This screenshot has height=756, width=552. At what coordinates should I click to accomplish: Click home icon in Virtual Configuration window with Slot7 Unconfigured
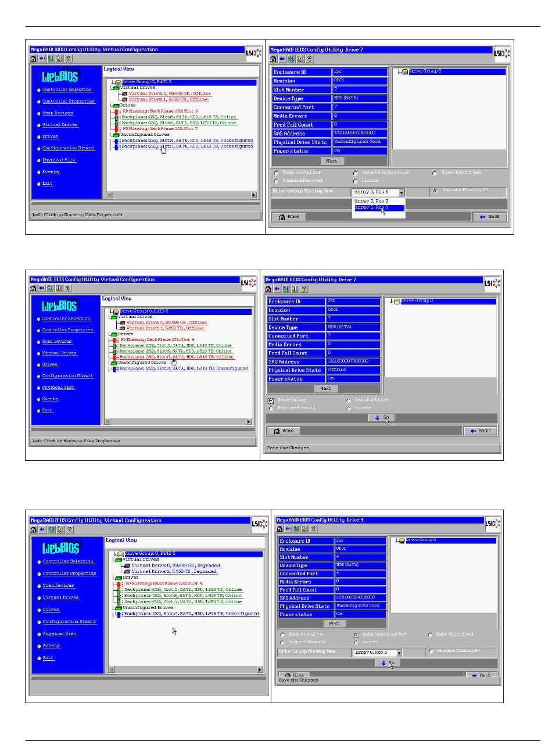click(x=34, y=59)
